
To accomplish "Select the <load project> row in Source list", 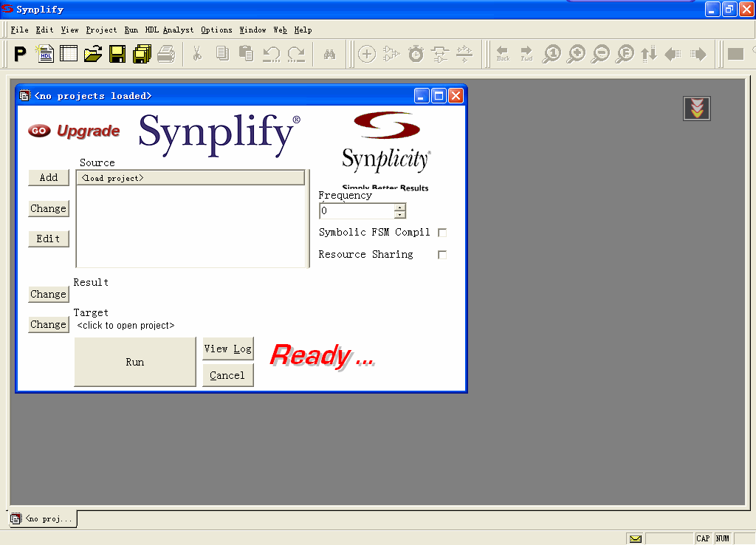I will [x=190, y=178].
